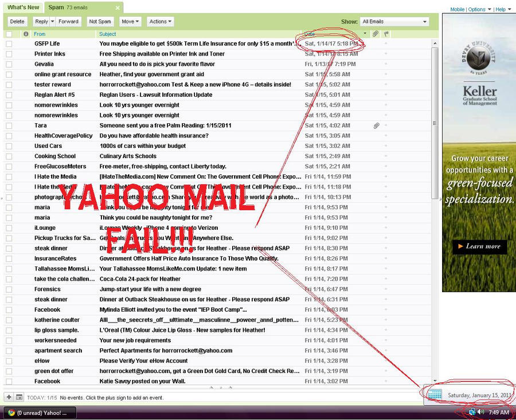Tick the online grant resource email checkbox
This screenshot has height=420, width=516.
coord(9,74)
